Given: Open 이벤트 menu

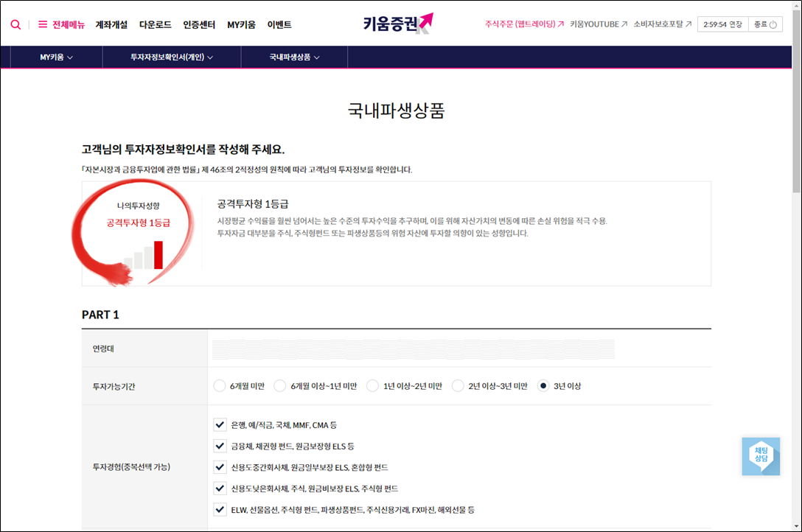Looking at the screenshot, I should pos(279,24).
